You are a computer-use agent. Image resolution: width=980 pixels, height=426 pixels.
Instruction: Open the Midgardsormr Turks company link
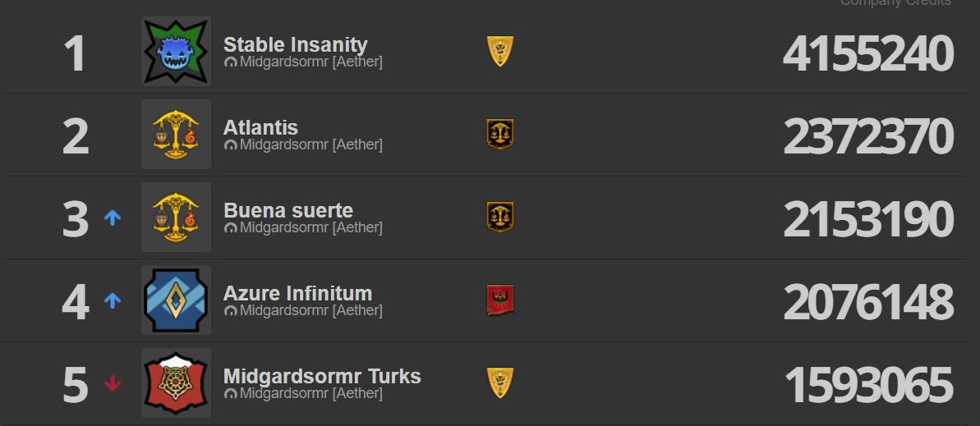[x=322, y=377]
